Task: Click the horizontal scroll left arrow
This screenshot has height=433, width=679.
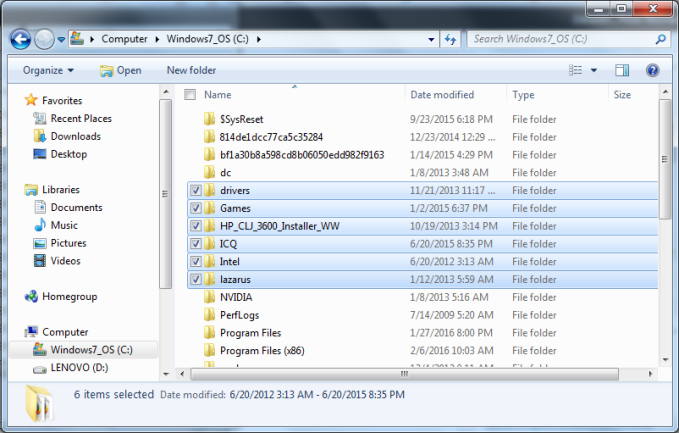Action: [x=182, y=374]
